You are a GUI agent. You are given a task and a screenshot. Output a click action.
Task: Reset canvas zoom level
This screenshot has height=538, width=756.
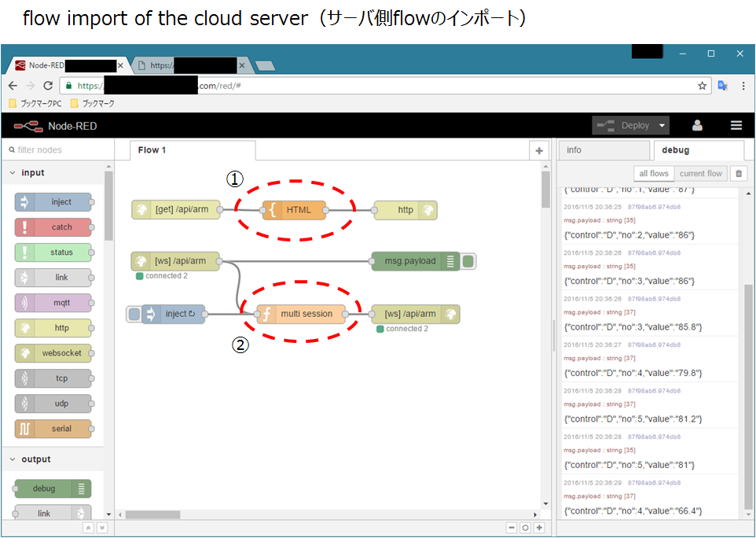(526, 528)
